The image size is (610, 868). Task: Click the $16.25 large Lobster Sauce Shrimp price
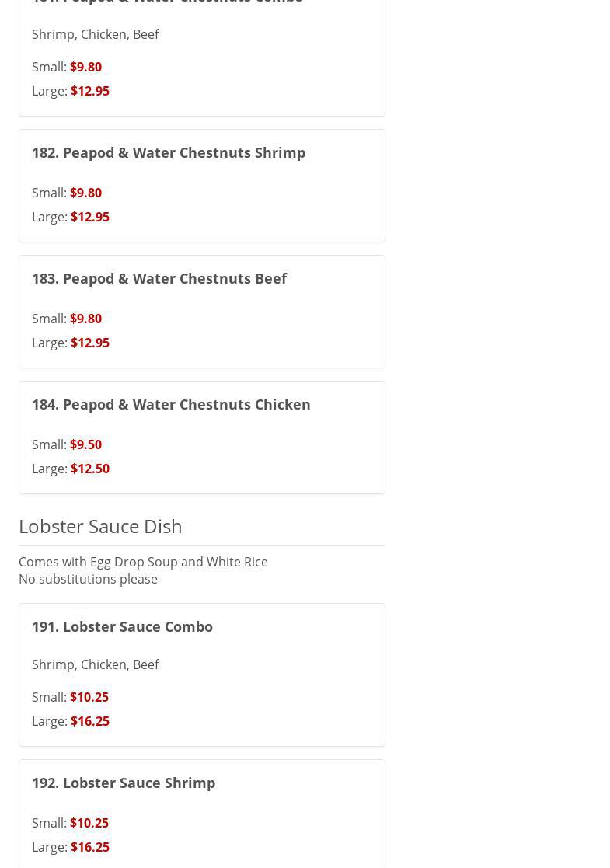click(90, 847)
